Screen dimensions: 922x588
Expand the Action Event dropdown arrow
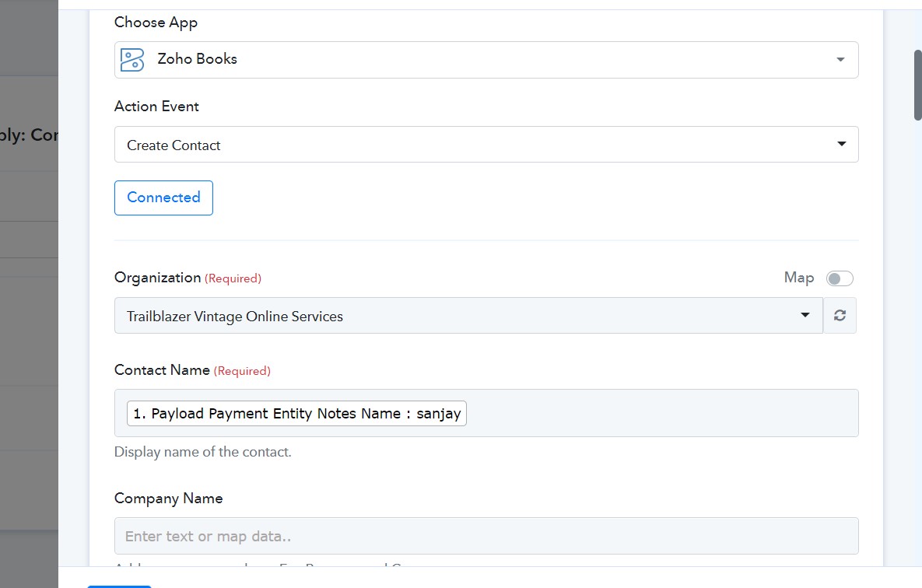[841, 144]
